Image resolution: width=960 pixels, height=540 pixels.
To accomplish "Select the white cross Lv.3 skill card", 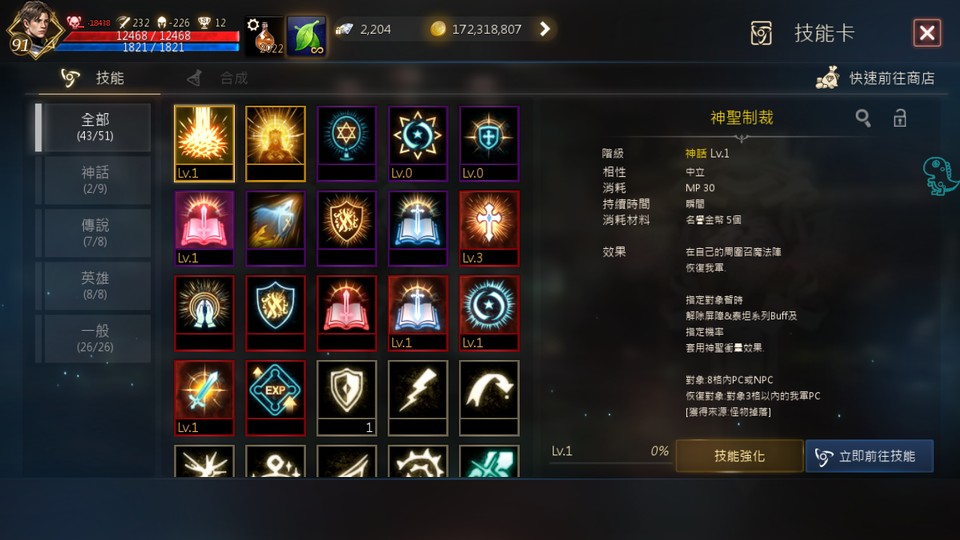I will click(489, 228).
